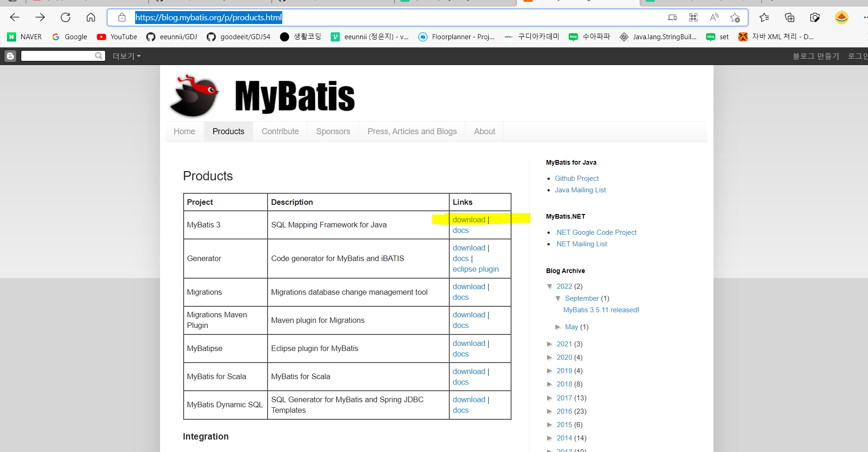Open the Favorites toolbar icon

click(x=764, y=17)
